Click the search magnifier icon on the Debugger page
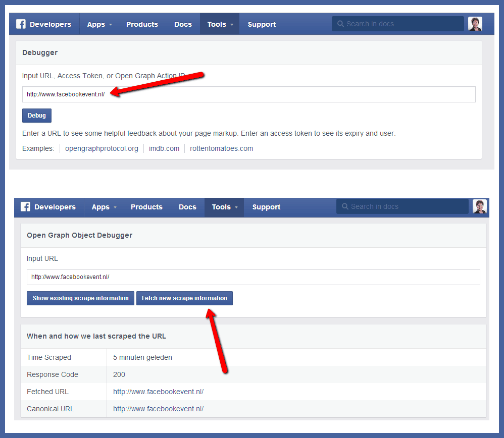 coord(340,24)
